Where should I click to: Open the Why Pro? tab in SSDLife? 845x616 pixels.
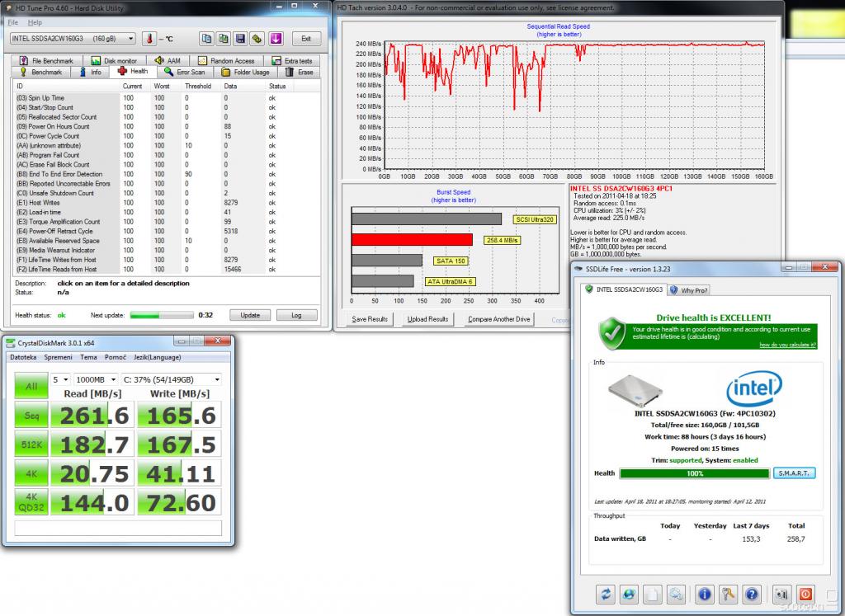[x=689, y=290]
